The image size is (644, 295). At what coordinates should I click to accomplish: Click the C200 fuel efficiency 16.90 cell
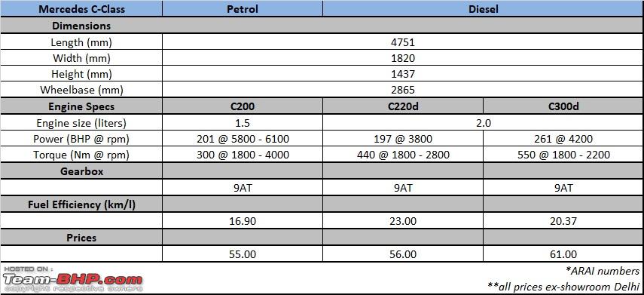[243, 221]
